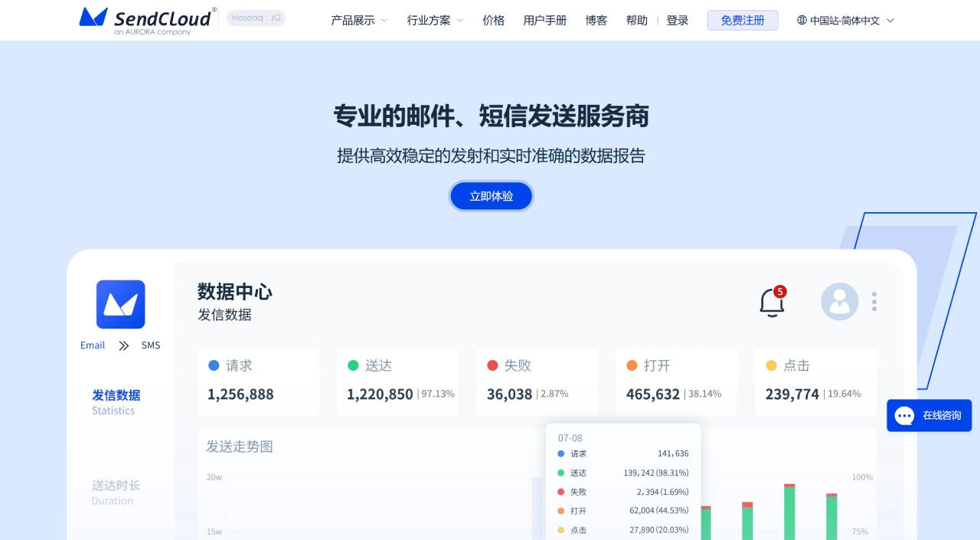Select 发信数据 Statistics in sidebar
This screenshot has height=540, width=980.
coord(116,402)
